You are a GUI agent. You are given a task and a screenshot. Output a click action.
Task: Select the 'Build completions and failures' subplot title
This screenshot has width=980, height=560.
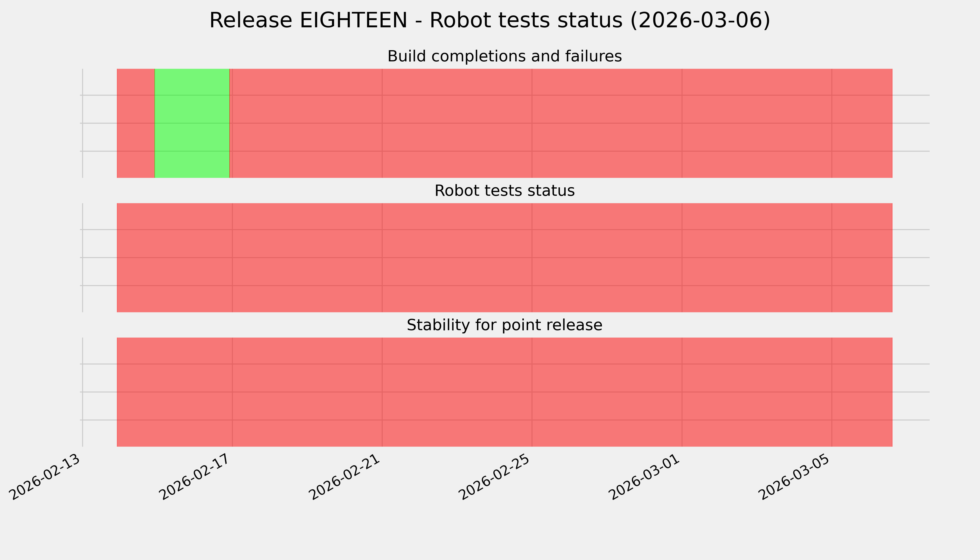point(504,56)
